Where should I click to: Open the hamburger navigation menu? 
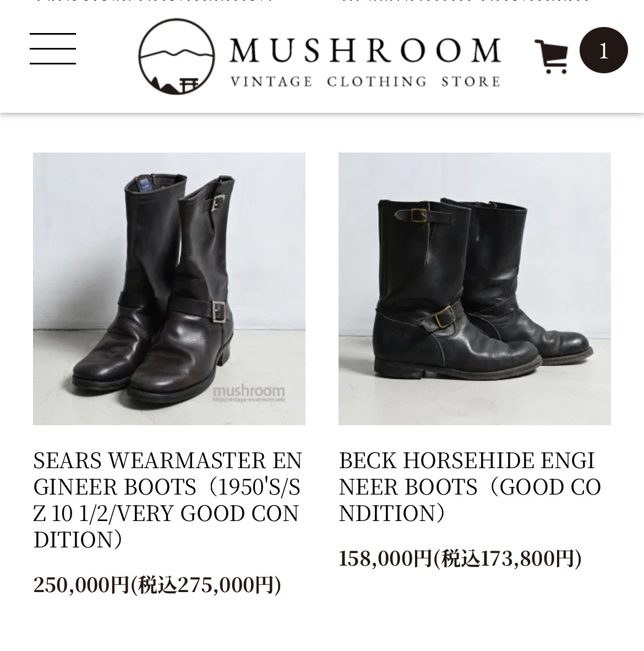53,49
